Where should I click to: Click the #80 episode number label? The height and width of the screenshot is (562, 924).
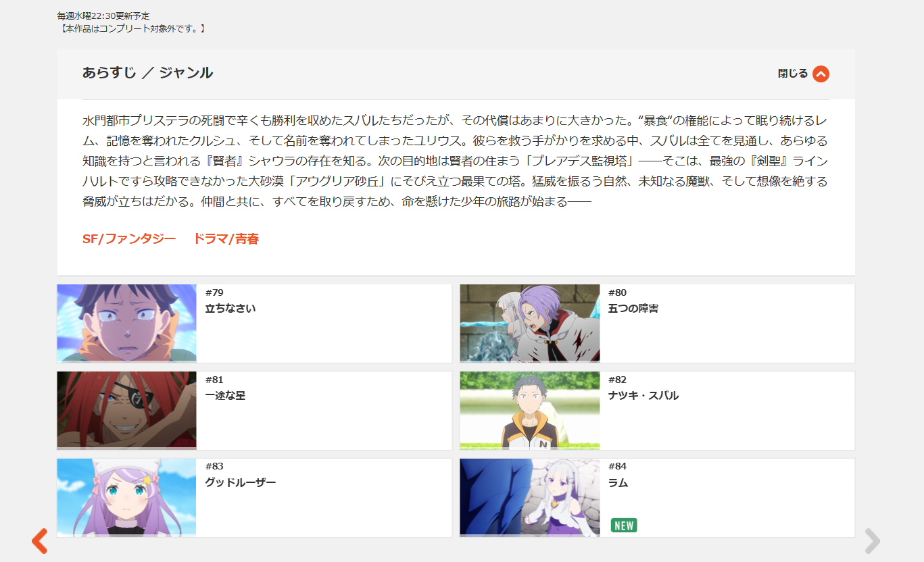point(618,292)
